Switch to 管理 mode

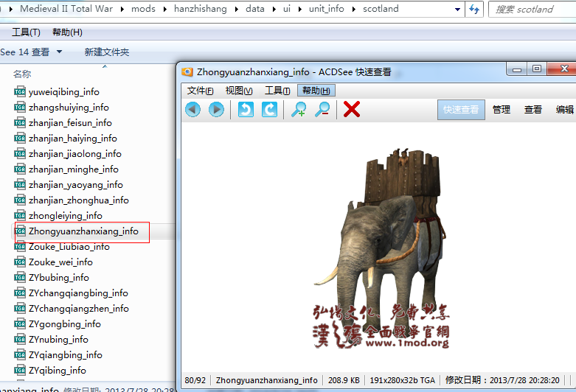point(502,109)
